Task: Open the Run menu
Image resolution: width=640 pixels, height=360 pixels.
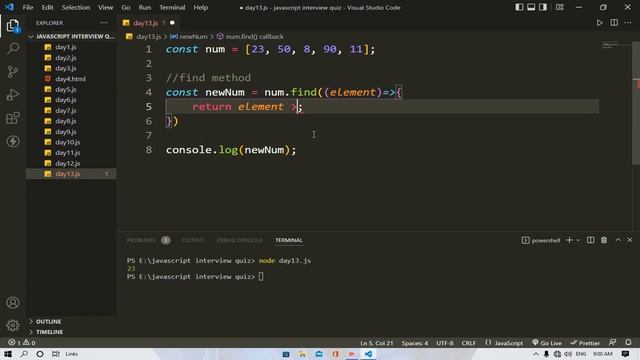Action: pyautogui.click(x=144, y=7)
